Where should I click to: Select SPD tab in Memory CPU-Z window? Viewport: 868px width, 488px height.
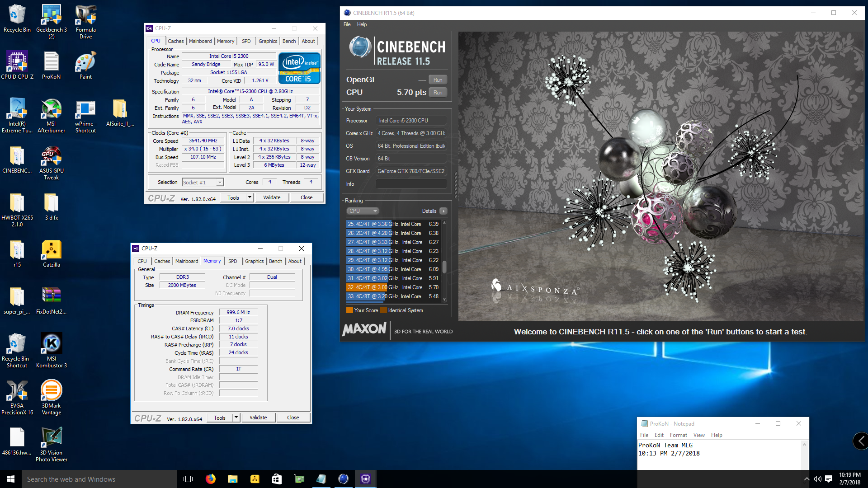tap(233, 261)
